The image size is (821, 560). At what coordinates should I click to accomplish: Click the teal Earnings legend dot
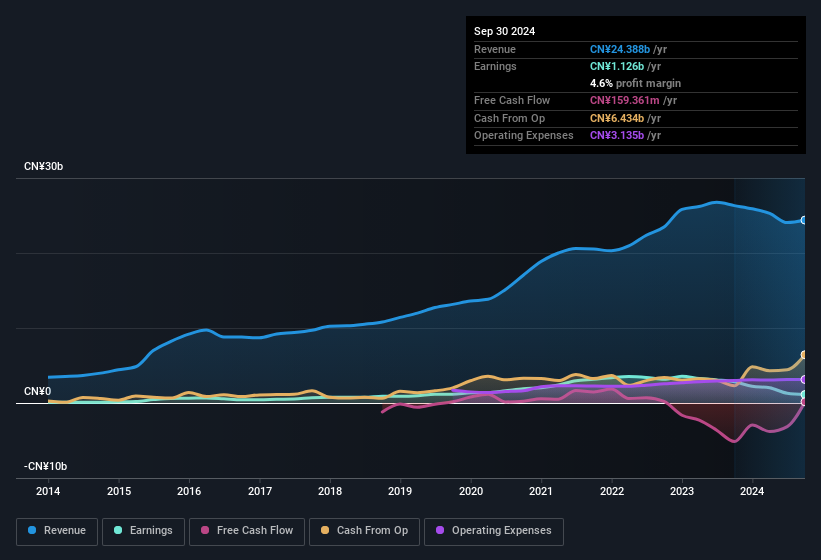(119, 530)
